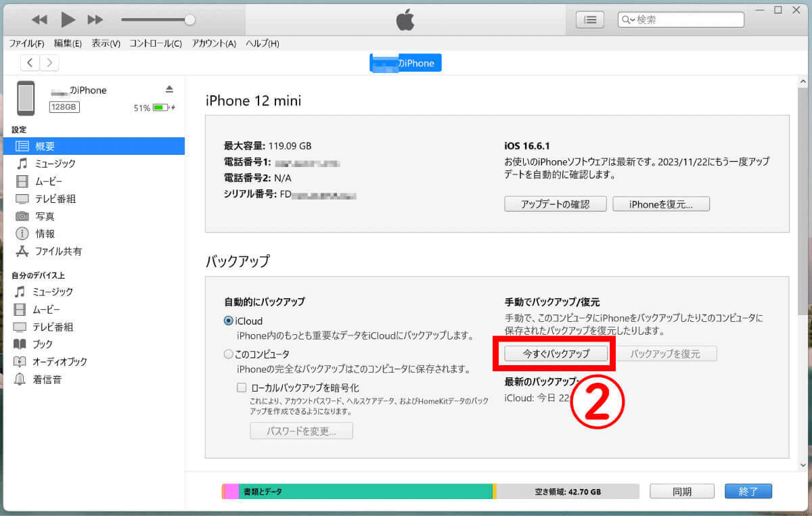
Task: Open the ファイル(F) menu
Action: [x=26, y=43]
